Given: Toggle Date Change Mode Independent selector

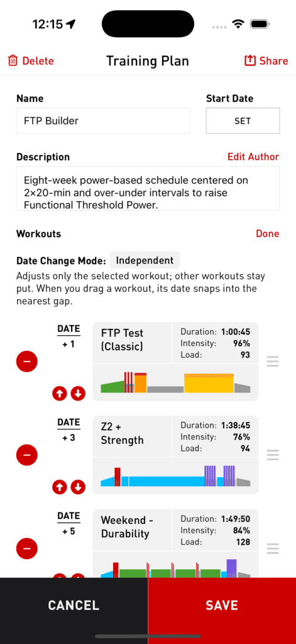Looking at the screenshot, I should [x=145, y=260].
